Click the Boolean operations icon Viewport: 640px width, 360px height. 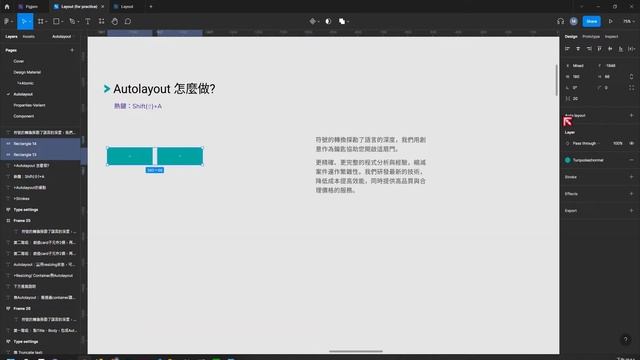tap(342, 21)
